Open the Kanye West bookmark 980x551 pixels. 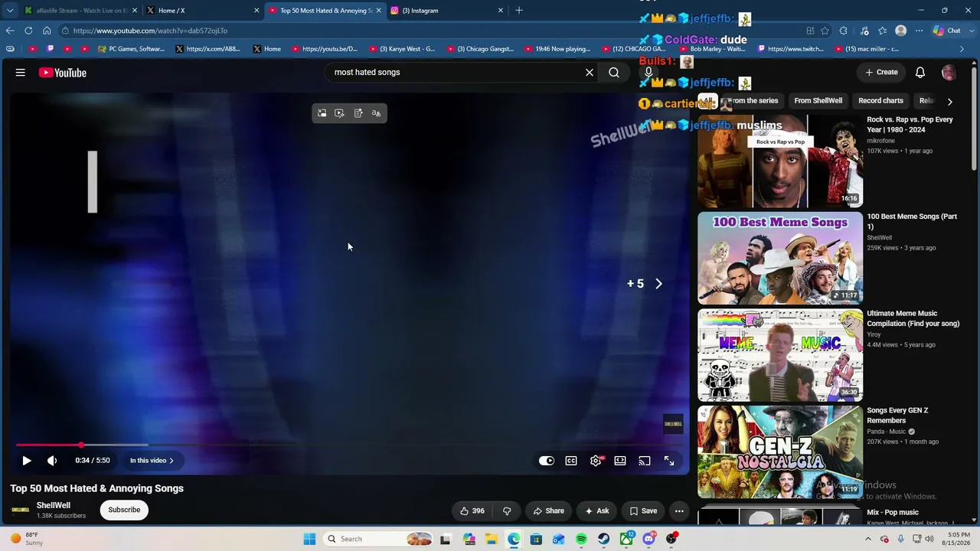point(401,49)
